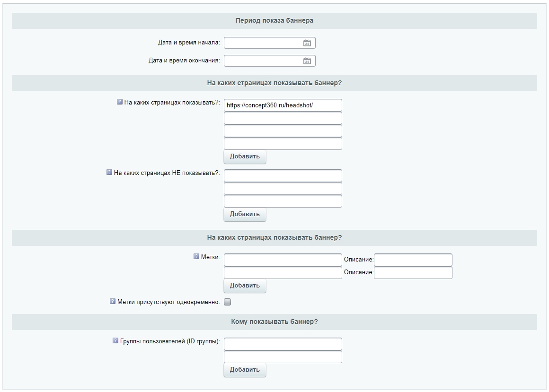The image size is (549, 392).
Task: Click help icon for 'На каких страницах НЕ показывать?'
Action: click(x=109, y=173)
